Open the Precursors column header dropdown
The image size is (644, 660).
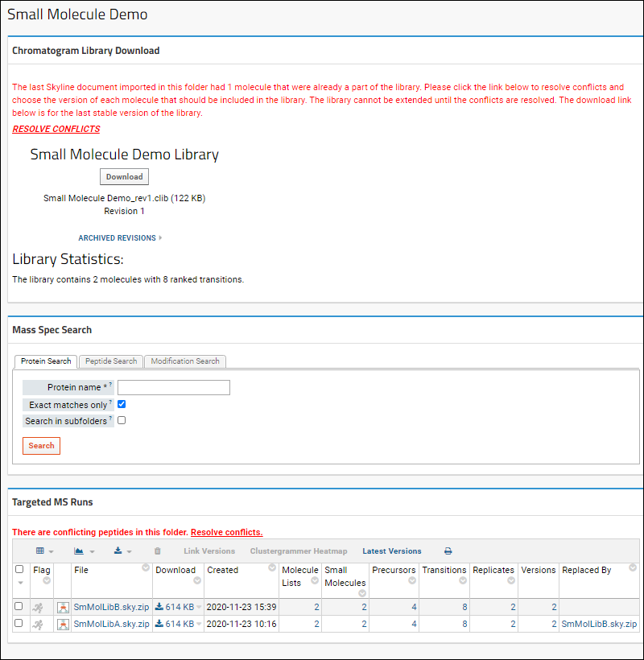(x=412, y=581)
